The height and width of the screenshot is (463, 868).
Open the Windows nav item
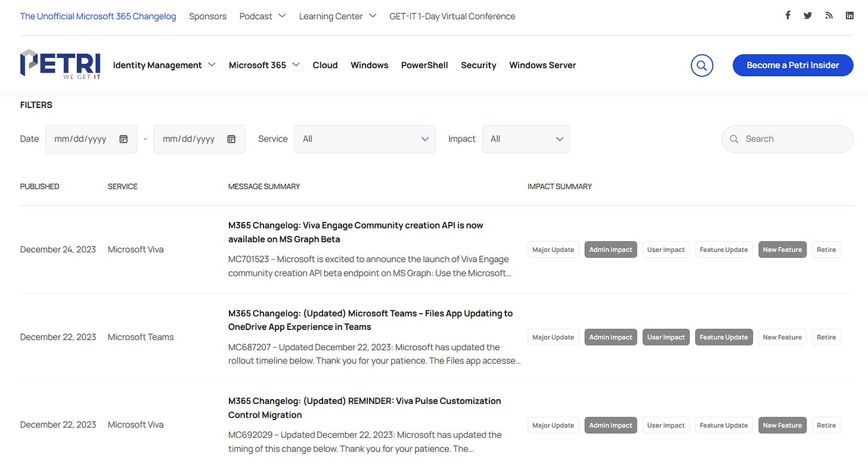pos(369,65)
